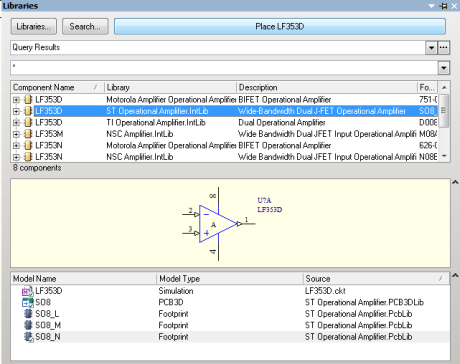460x364 pixels.
Task: Click 'BIFET Operational Amplifier' in first row
Action: [285, 100]
